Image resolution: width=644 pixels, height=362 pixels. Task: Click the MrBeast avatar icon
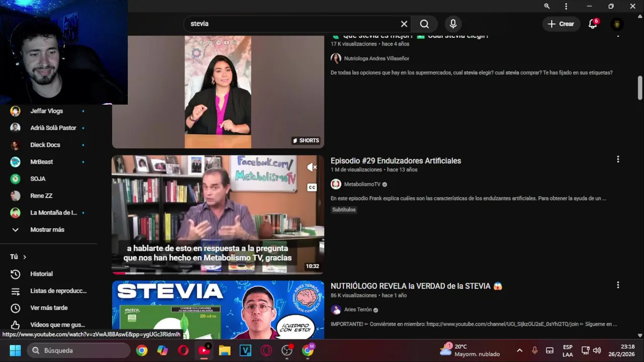click(16, 162)
